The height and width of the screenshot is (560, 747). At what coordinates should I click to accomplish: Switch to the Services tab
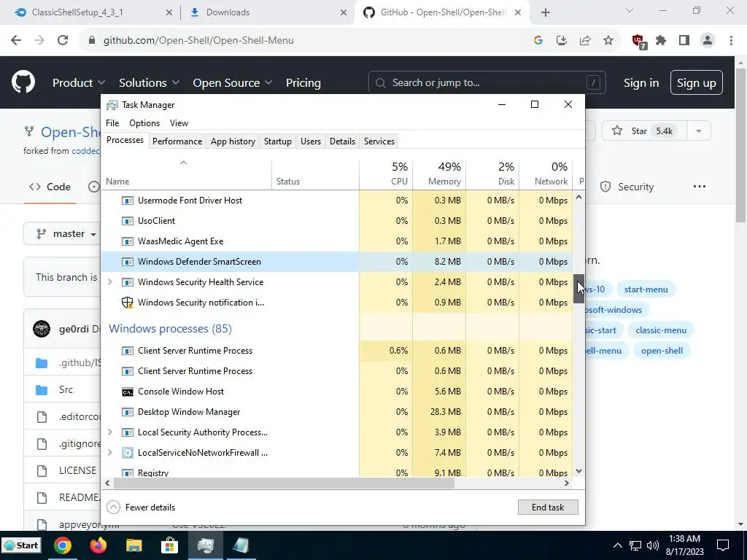[379, 141]
